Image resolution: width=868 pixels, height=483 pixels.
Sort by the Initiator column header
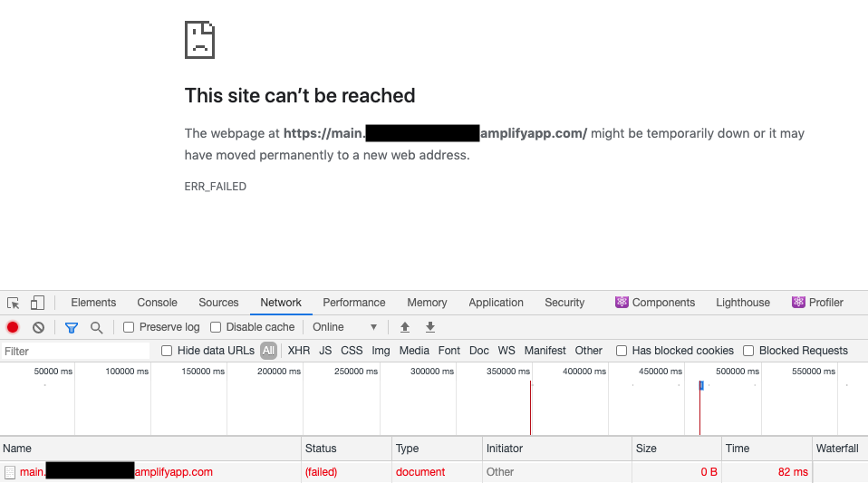557,449
